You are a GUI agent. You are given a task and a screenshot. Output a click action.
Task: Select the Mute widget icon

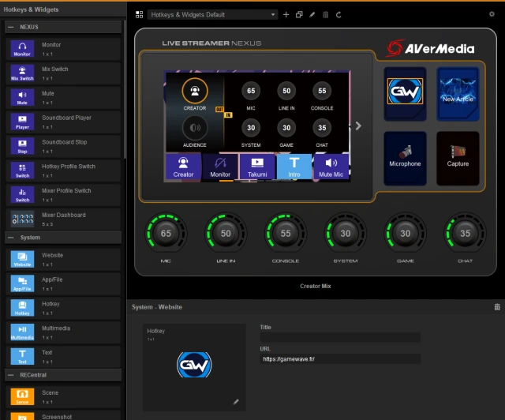22,98
